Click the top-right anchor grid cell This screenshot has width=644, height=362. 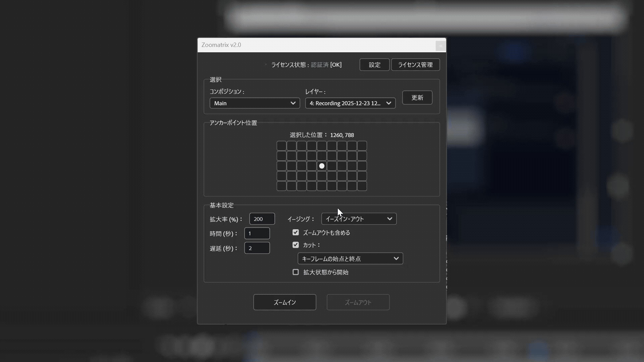pyautogui.click(x=362, y=146)
